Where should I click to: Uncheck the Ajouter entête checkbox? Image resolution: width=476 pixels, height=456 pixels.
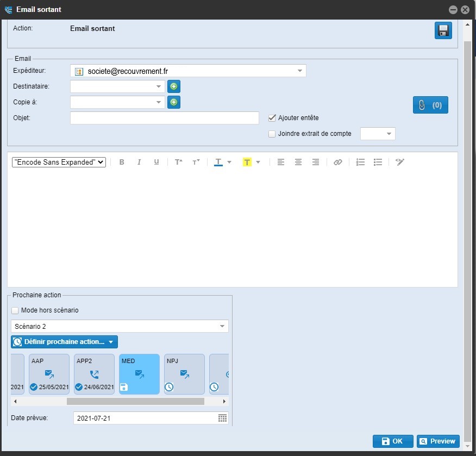(272, 117)
